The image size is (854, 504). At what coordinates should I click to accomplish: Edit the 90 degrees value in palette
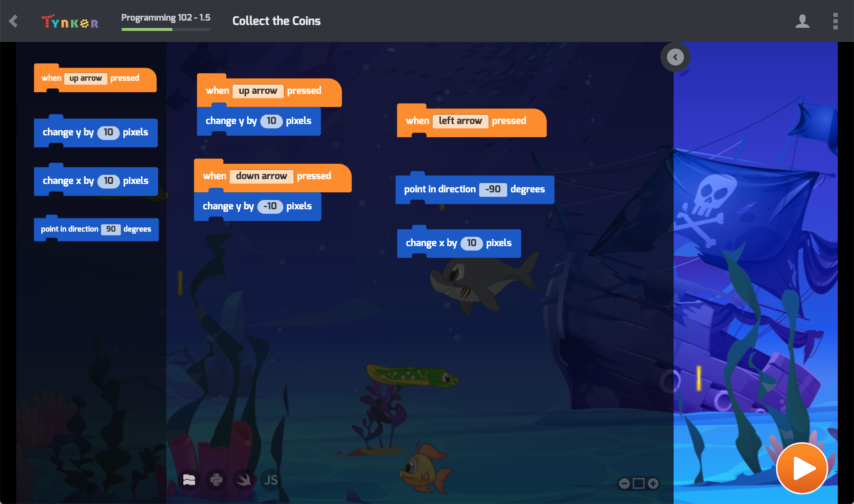pos(111,229)
